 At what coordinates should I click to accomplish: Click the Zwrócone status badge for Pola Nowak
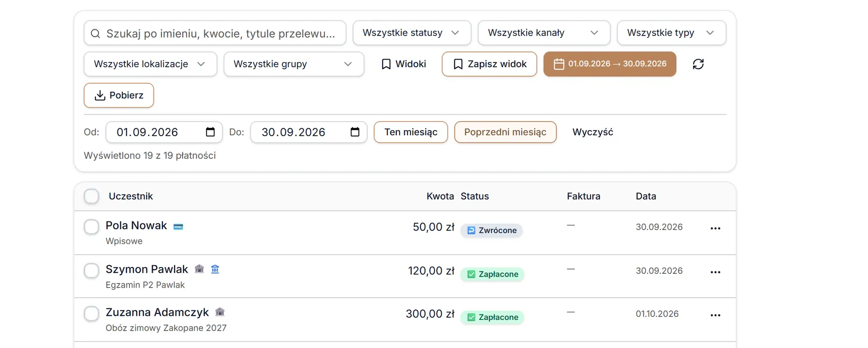click(x=492, y=230)
